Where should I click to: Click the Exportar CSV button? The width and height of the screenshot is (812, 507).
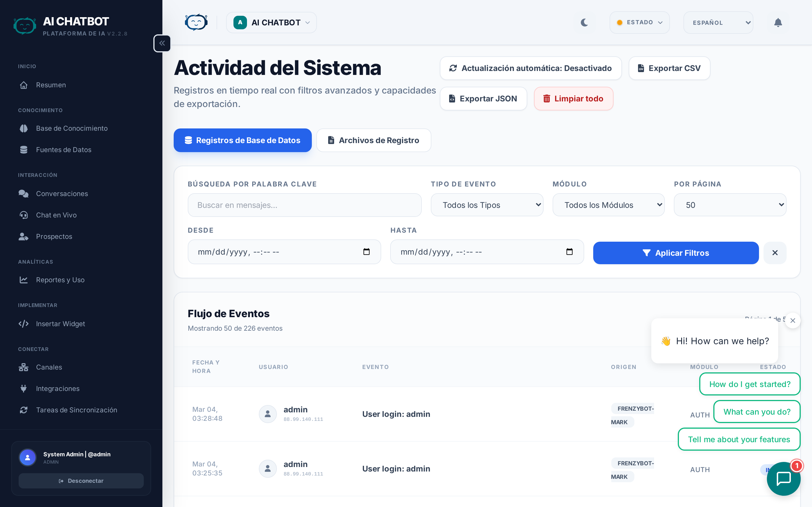[x=669, y=68]
